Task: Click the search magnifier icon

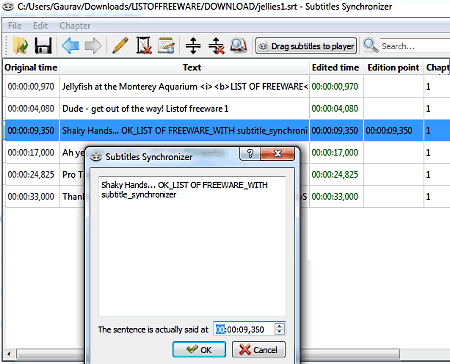Action: point(370,46)
